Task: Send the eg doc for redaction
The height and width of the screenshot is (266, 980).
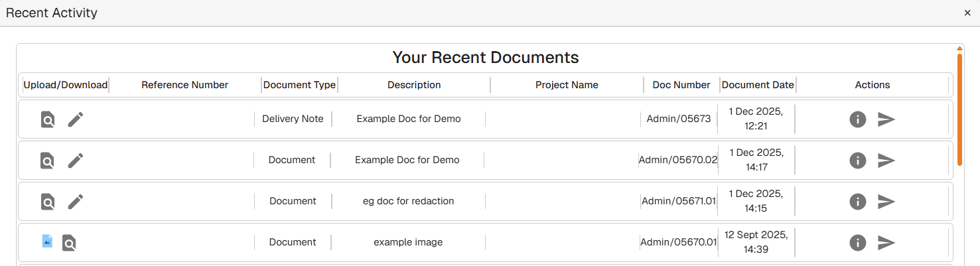Action: pyautogui.click(x=886, y=202)
